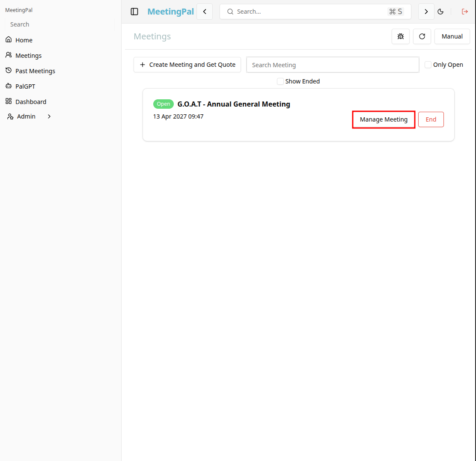Expand the Admin menu chevron

point(49,116)
